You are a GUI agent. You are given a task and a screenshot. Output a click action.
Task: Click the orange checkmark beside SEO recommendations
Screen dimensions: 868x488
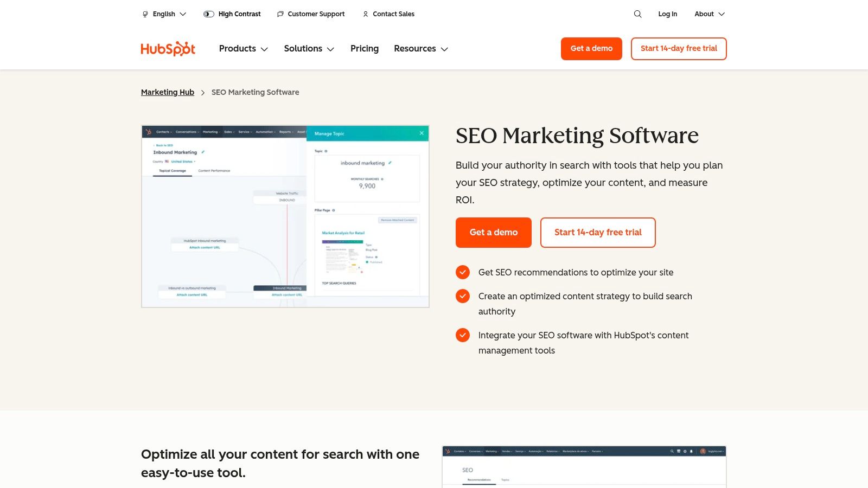[x=463, y=272]
